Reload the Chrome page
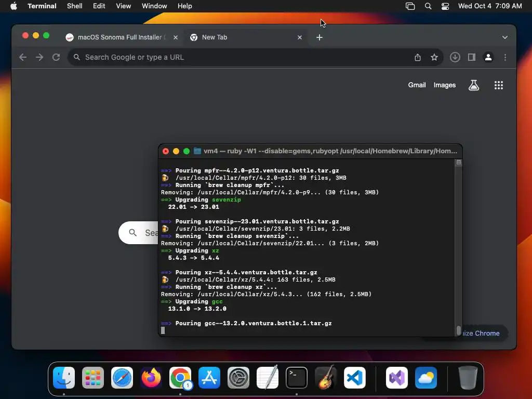Image resolution: width=532 pixels, height=399 pixels. [56, 57]
